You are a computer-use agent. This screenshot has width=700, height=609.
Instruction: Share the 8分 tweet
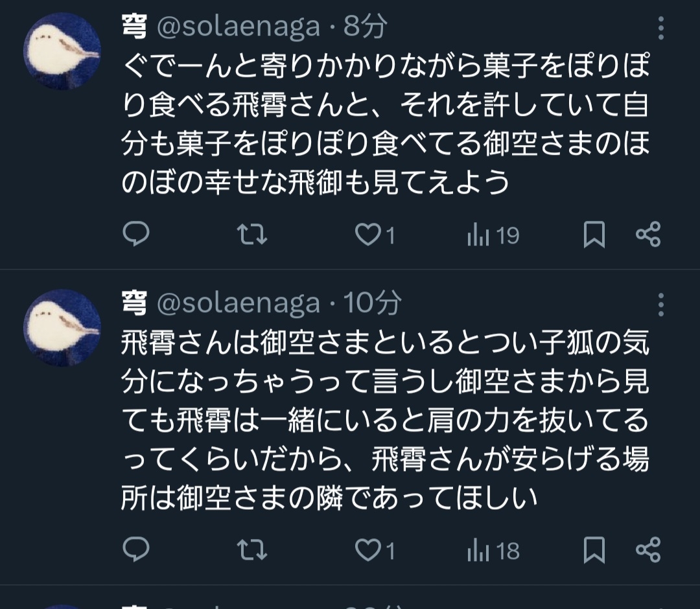647,235
